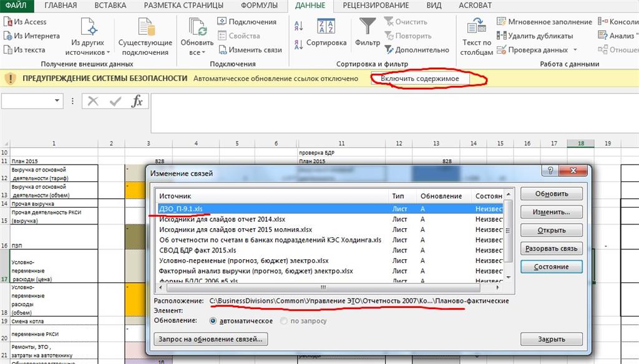639x364 pixels.
Task: Open the Name Box dropdown
Action: pyautogui.click(x=57, y=100)
